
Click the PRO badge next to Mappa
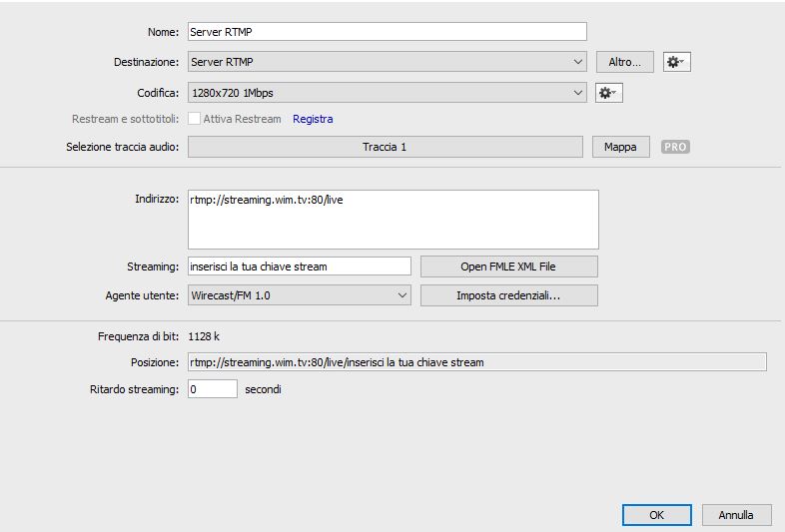pos(675,147)
